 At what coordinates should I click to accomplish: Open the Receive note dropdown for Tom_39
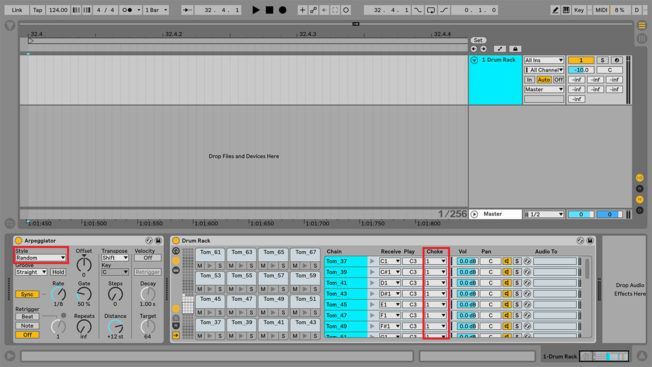point(390,272)
